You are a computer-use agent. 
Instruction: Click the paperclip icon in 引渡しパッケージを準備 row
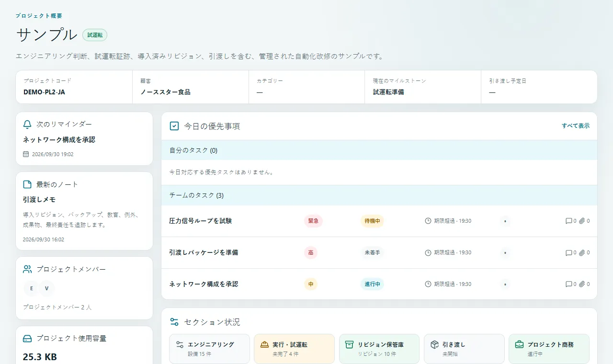click(x=582, y=252)
